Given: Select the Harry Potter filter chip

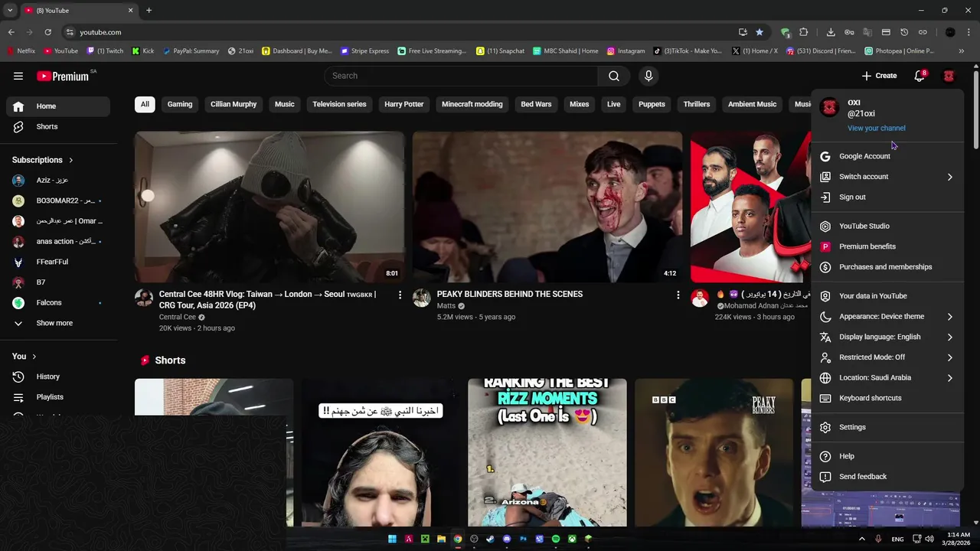Looking at the screenshot, I should [x=403, y=104].
